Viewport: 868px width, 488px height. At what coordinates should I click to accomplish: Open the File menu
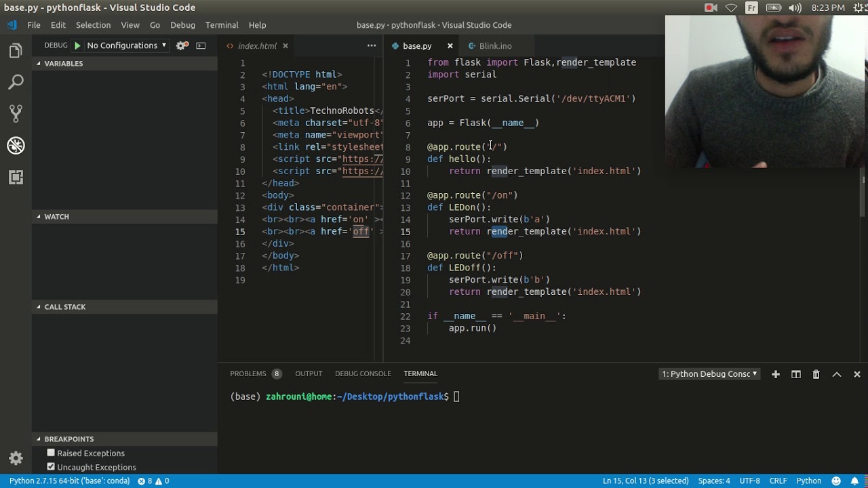(34, 25)
